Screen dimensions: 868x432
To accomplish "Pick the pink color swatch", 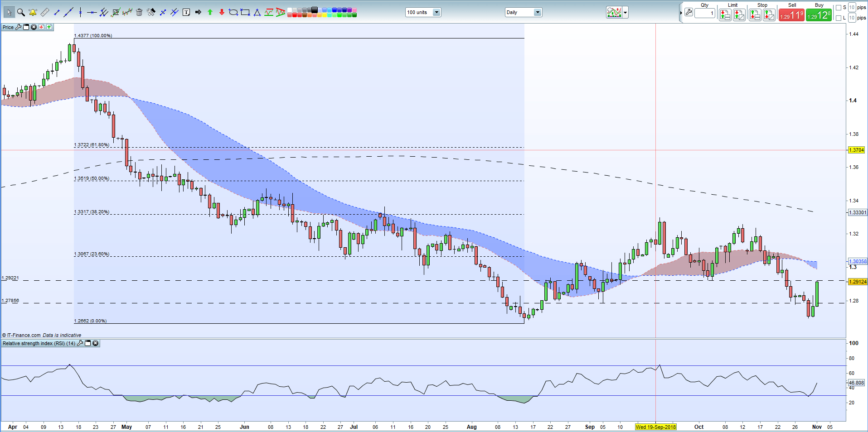I will 354,10.
